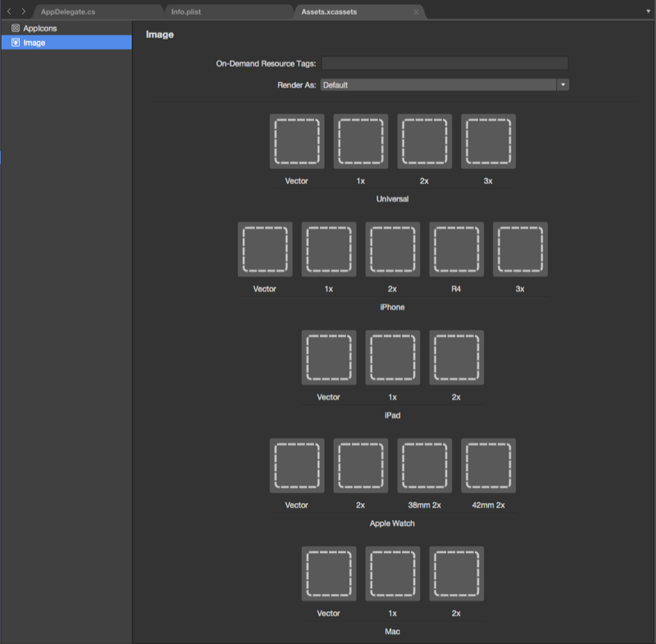Image resolution: width=656 pixels, height=644 pixels.
Task: Select the iPhone R4 image well
Action: pyautogui.click(x=456, y=249)
